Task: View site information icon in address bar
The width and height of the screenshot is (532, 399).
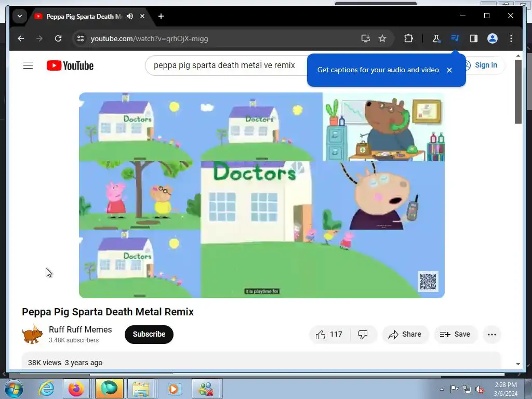Action: point(81,38)
